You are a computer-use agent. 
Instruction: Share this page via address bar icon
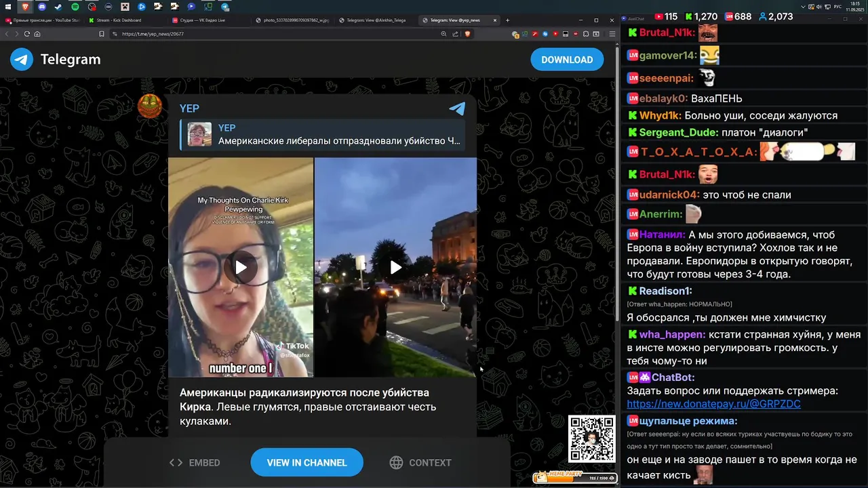pyautogui.click(x=456, y=34)
